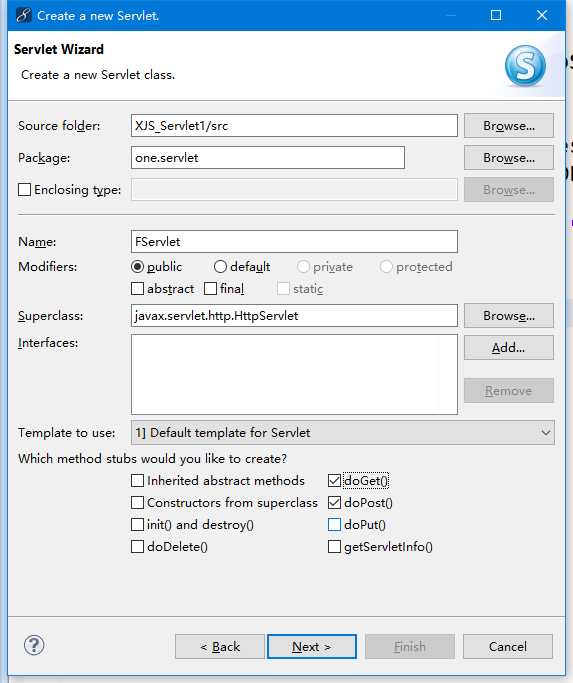The image size is (573, 683).
Task: Uncheck the doGet() method stub
Action: [x=334, y=480]
